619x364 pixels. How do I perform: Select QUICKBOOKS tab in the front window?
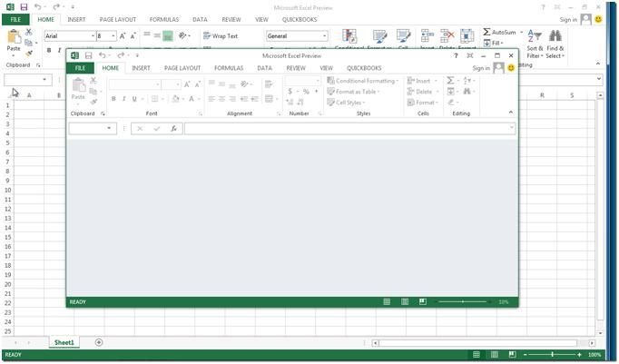coord(364,68)
